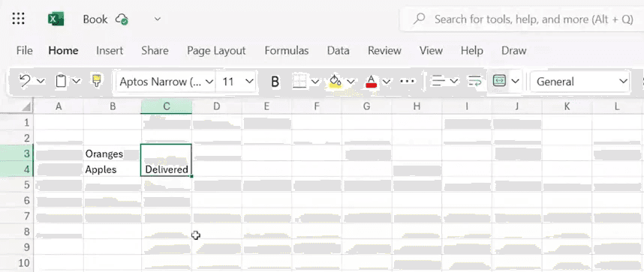The image size is (644, 272).
Task: Click the search magnifier icon
Action: pyautogui.click(x=419, y=19)
